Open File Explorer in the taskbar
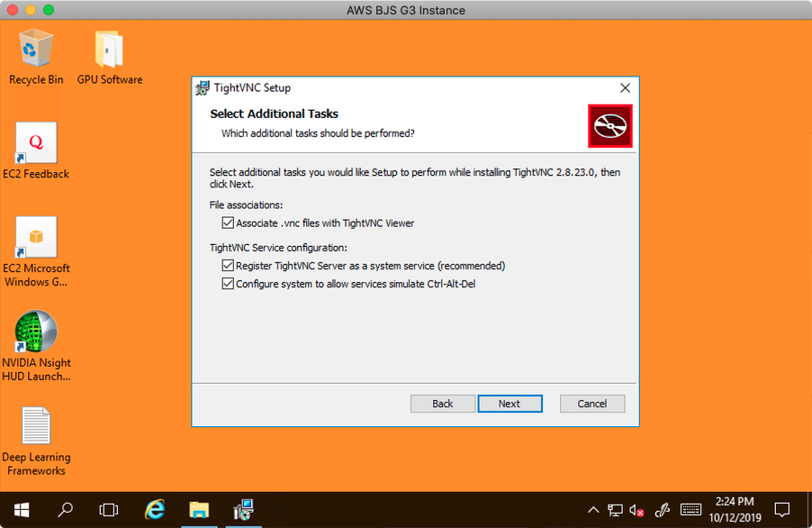The height and width of the screenshot is (528, 812). pos(199,509)
